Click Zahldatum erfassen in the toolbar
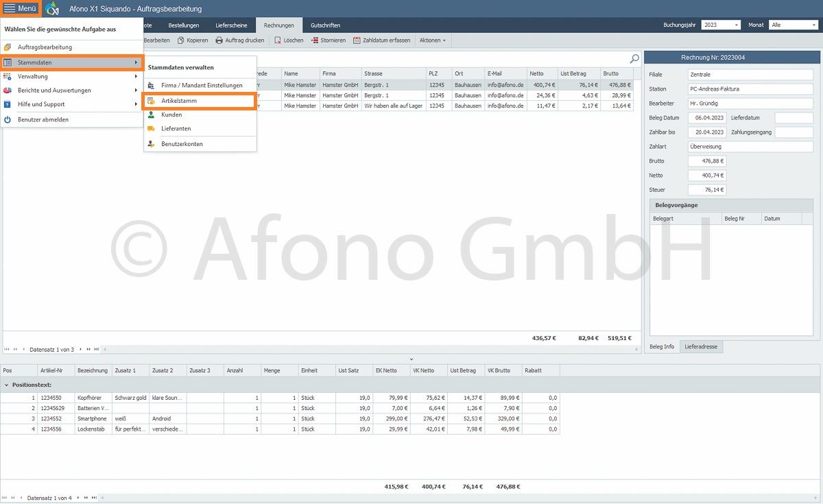Image resolution: width=823 pixels, height=504 pixels. tap(382, 40)
